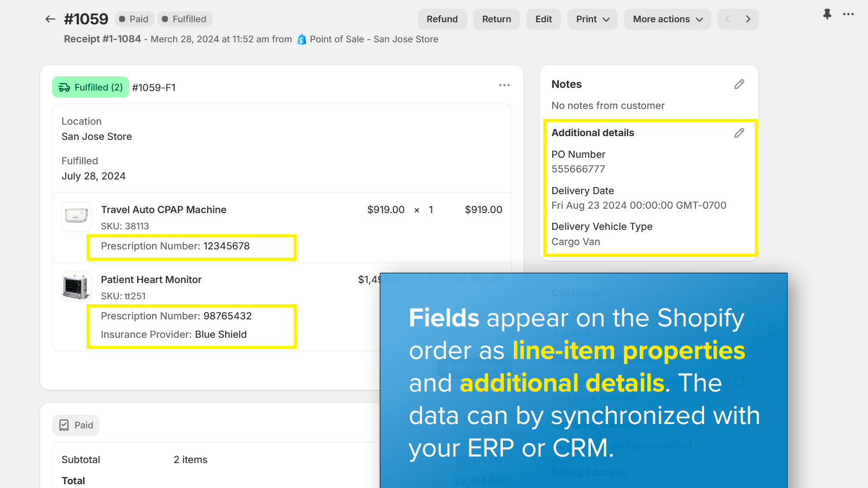Open the Travel Auto CPAP Machine product link
This screenshot has height=488, width=868.
coord(163,210)
